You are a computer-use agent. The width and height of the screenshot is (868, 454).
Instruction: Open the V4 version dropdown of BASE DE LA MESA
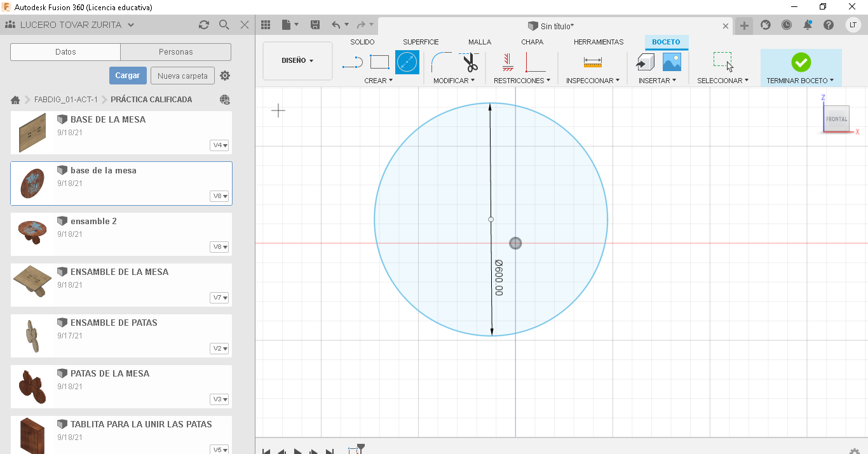(219, 145)
